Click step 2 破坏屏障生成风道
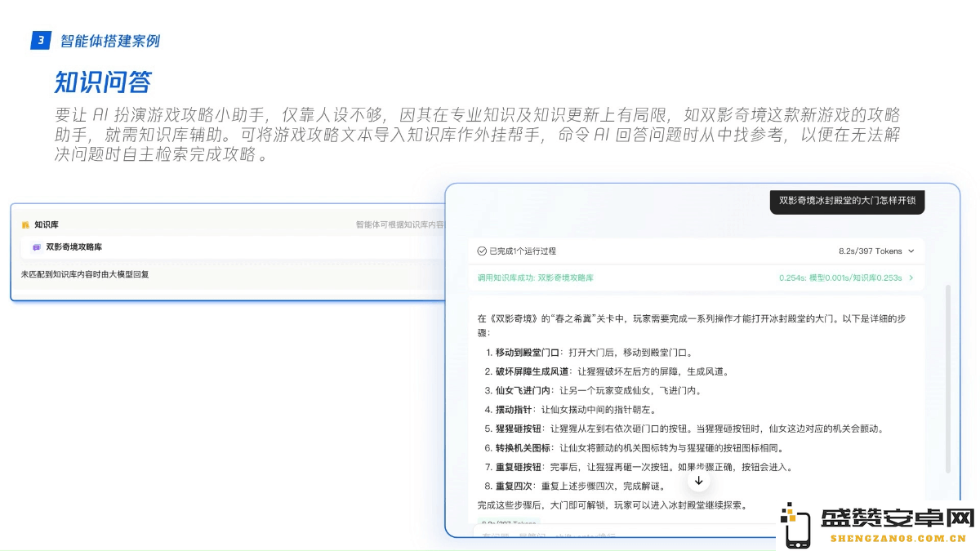980x551 pixels. pyautogui.click(x=607, y=371)
